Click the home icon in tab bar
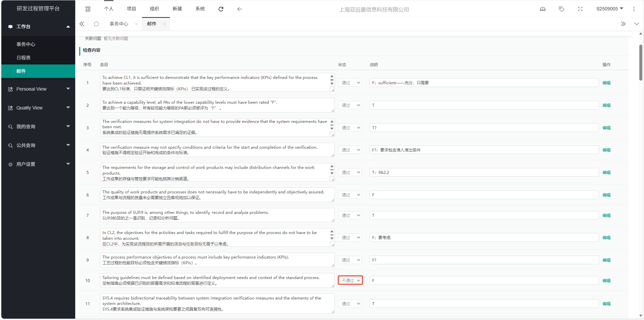The height and width of the screenshot is (320, 644). (x=96, y=24)
